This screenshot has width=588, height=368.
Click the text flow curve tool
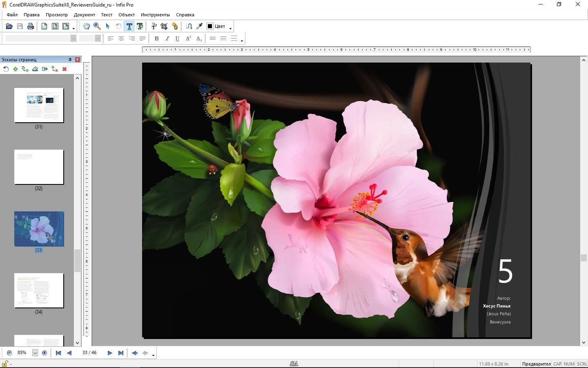point(189,26)
